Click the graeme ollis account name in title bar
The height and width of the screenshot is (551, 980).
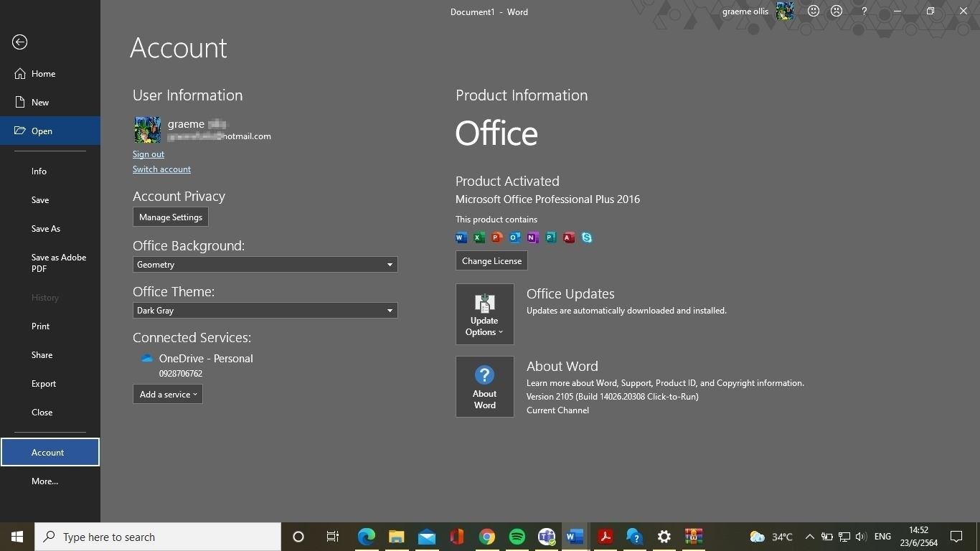tap(745, 11)
